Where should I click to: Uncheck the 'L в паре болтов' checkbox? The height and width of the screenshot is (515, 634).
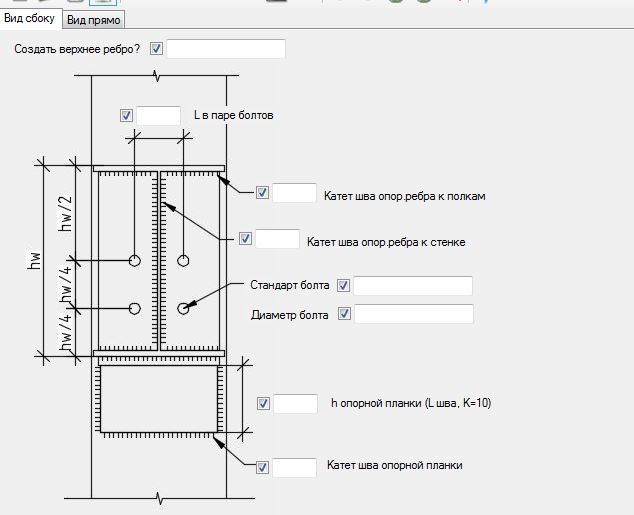(126, 115)
